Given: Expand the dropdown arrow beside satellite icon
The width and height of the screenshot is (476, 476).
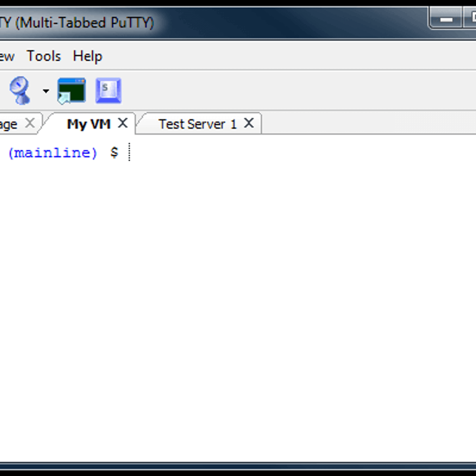Looking at the screenshot, I should [46, 91].
